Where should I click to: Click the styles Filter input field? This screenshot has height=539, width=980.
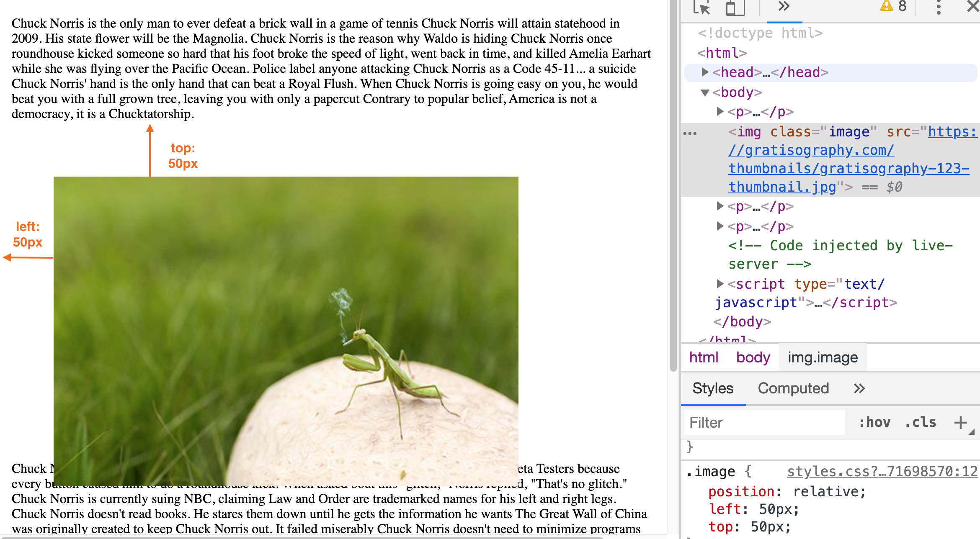[x=764, y=422]
